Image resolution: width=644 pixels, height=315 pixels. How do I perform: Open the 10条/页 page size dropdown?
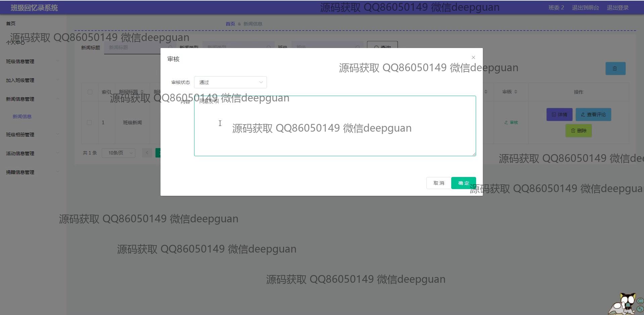coord(119,153)
